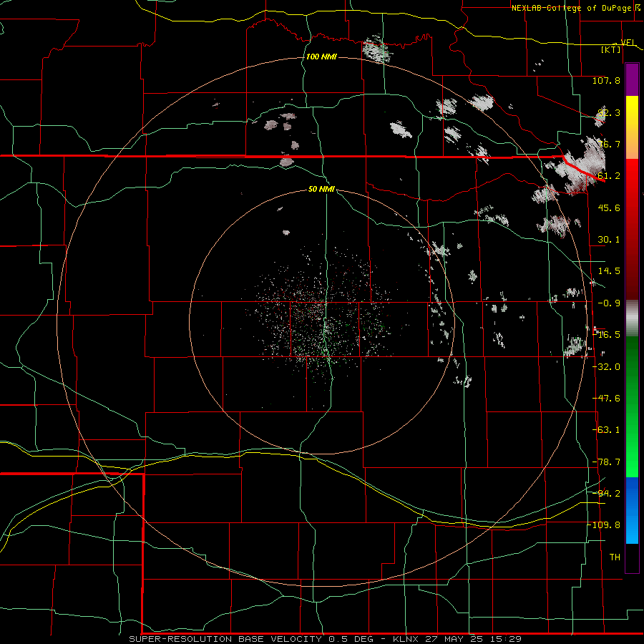
Task: Pick the green segment of velocity scale
Action: click(x=632, y=406)
